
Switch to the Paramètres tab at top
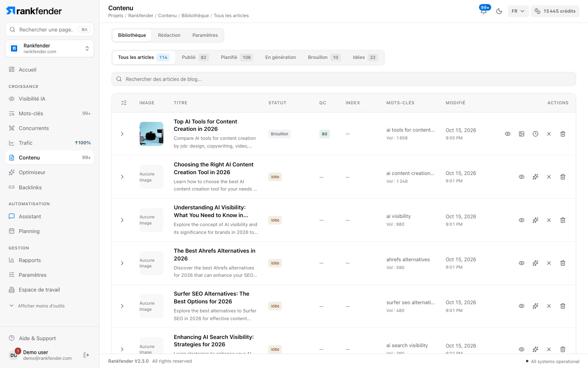(205, 35)
